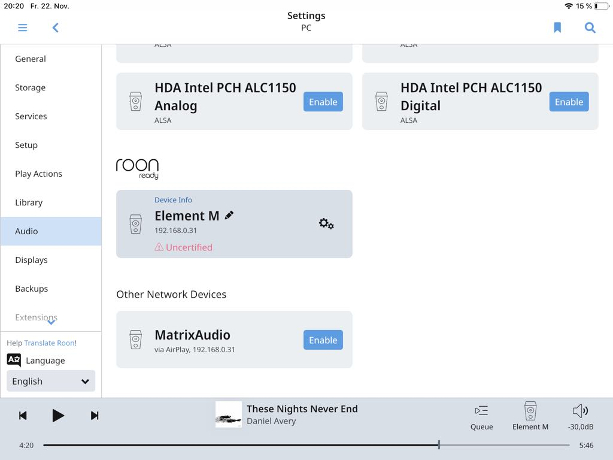This screenshot has height=460, width=613.
Task: Play the current track
Action: (58, 415)
